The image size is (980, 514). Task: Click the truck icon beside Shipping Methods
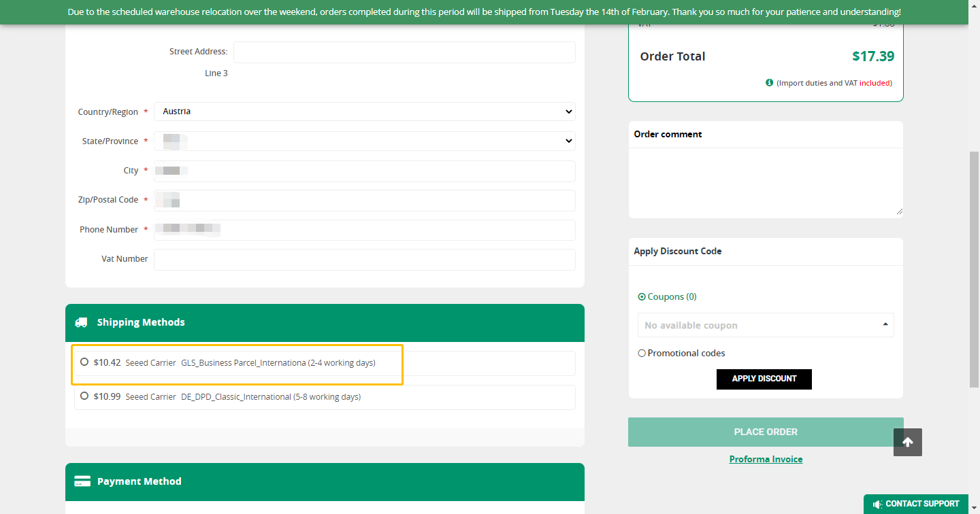click(82, 322)
